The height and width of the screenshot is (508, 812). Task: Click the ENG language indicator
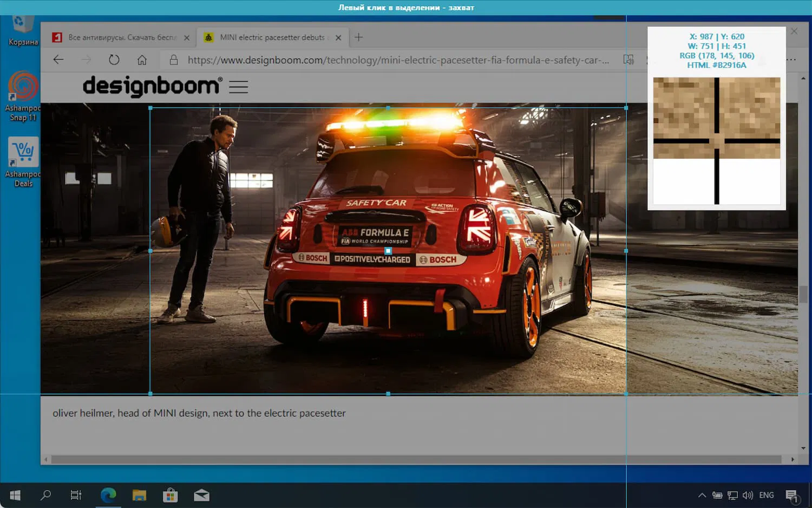point(766,495)
